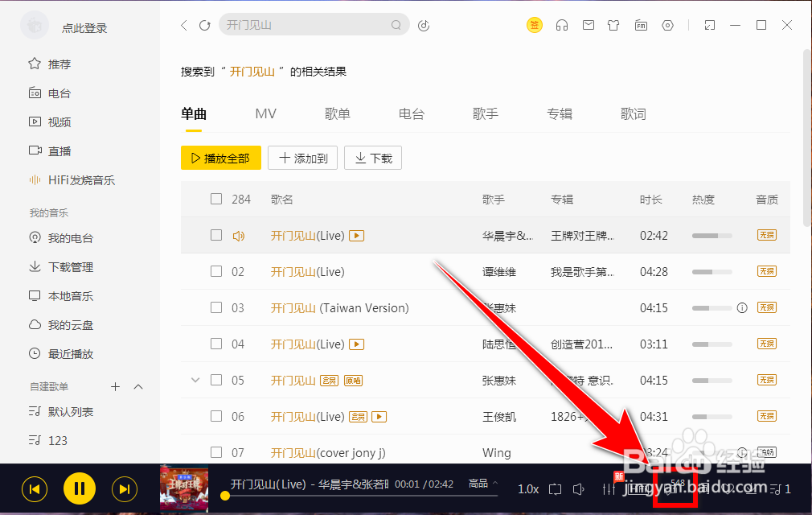Tick the checkbox for song 05
Screen dimensions: 812x515
tap(216, 381)
